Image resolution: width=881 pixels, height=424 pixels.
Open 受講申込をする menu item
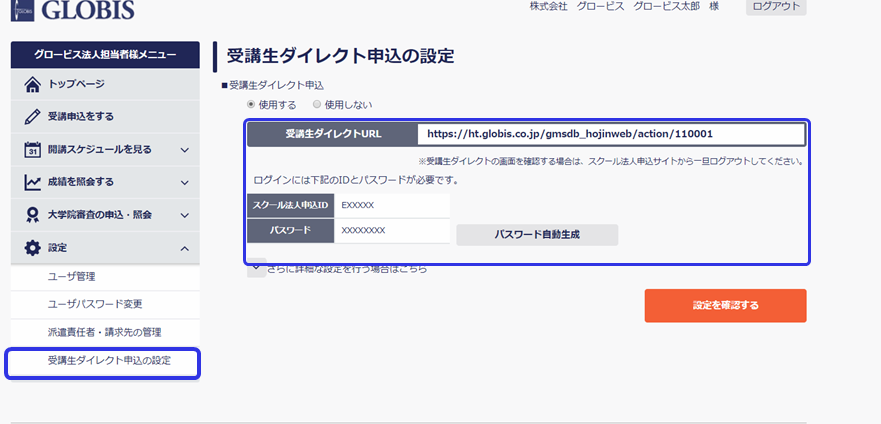pos(105,117)
